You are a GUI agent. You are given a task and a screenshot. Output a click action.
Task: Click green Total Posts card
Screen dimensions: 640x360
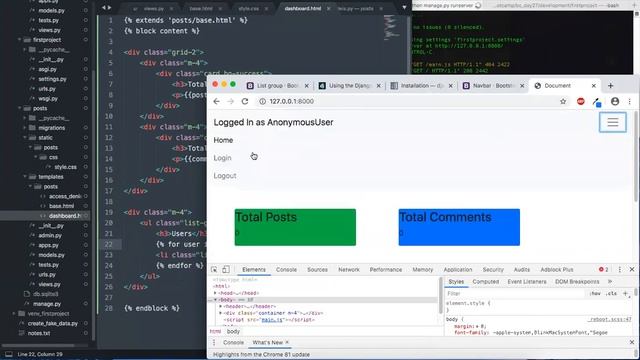[x=295, y=227]
